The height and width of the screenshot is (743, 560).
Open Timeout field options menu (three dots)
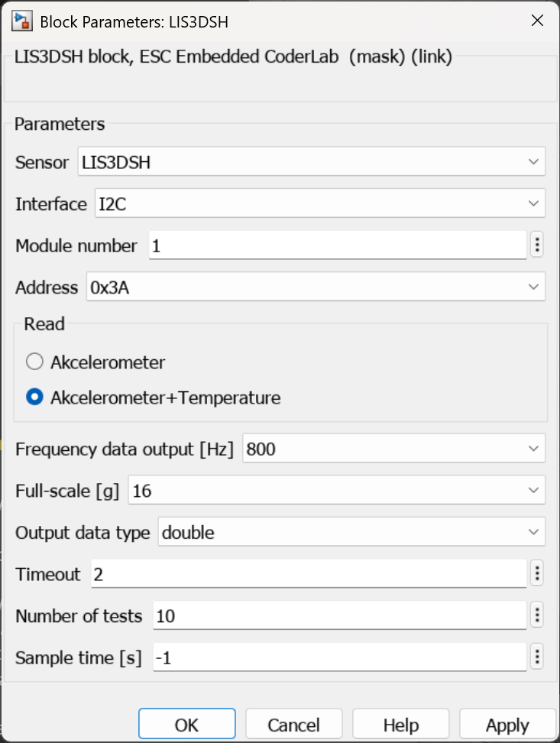[x=537, y=574]
